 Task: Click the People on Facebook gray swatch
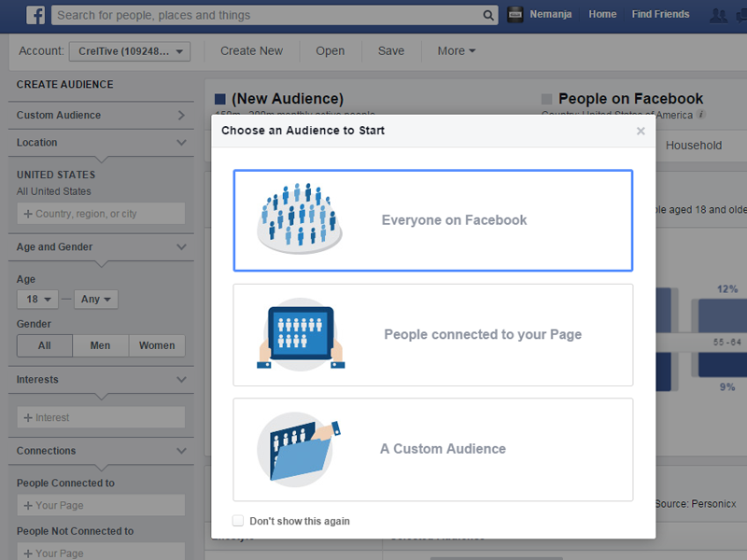pos(547,99)
